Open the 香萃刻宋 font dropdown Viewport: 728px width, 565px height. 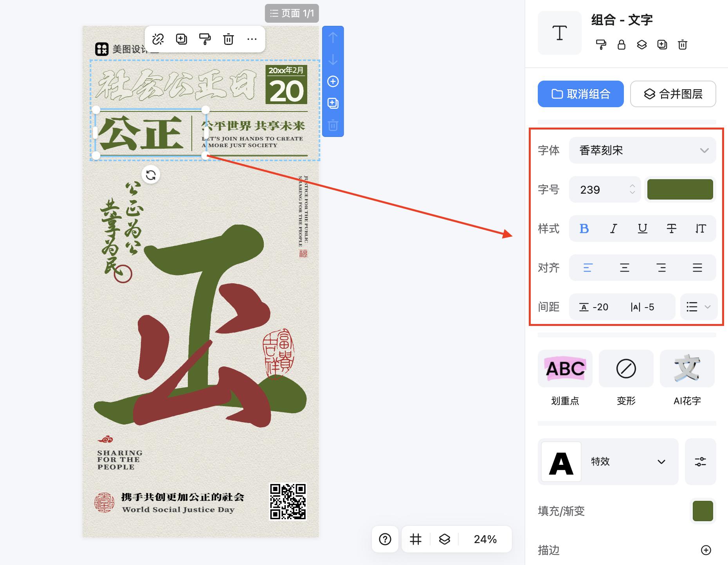[x=642, y=150]
